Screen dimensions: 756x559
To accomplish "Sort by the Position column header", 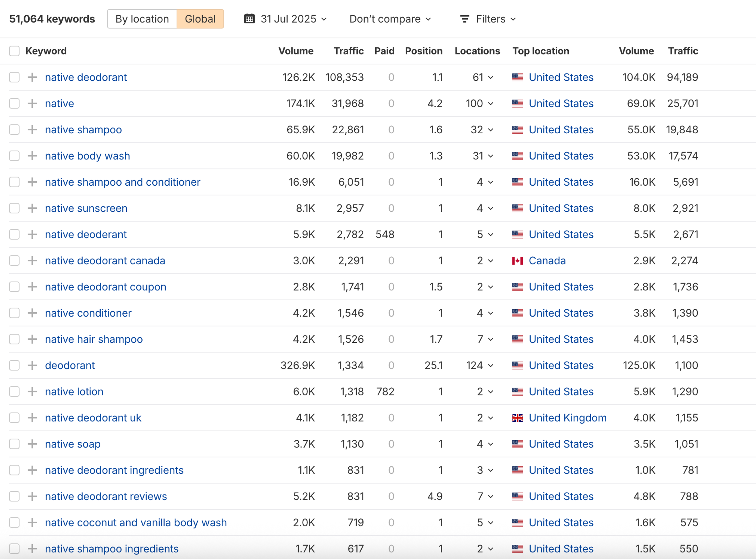I will coord(423,51).
